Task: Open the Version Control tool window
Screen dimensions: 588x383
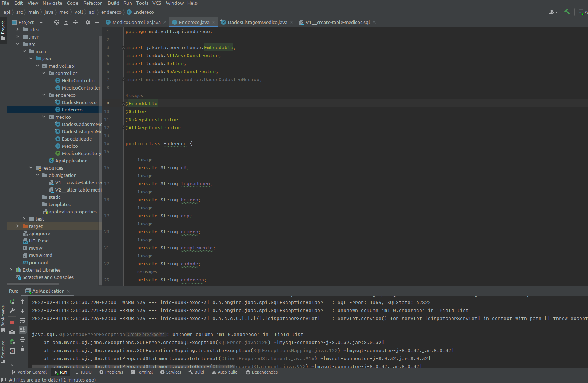Action: coord(29,372)
